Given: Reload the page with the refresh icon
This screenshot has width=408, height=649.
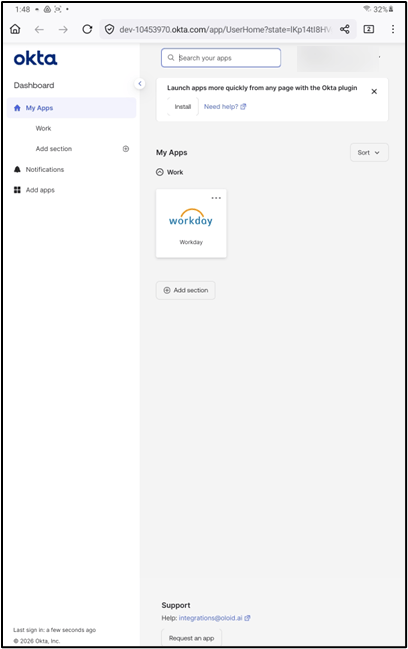Looking at the screenshot, I should [87, 29].
